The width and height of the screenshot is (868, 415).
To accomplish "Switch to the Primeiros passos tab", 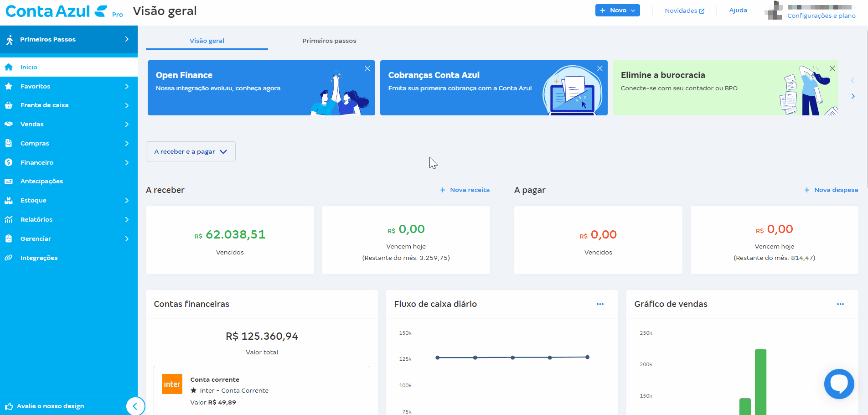I will pyautogui.click(x=329, y=41).
